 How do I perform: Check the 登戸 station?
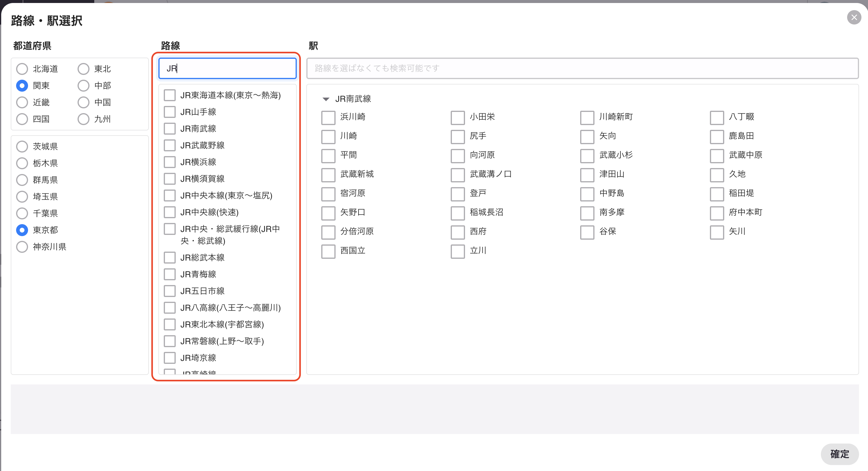coord(458,194)
